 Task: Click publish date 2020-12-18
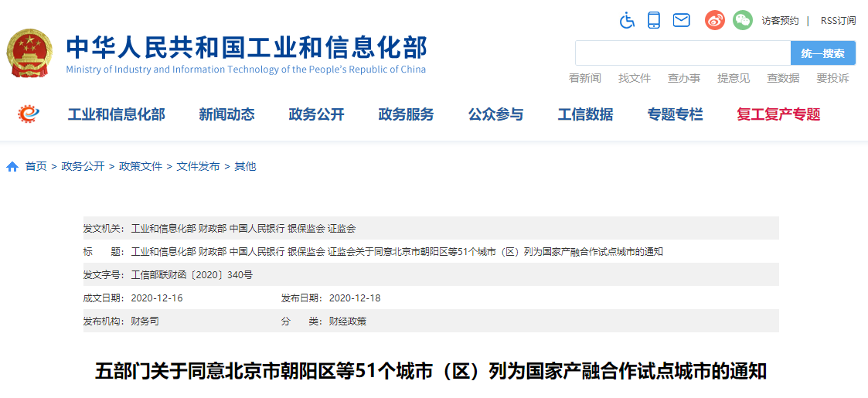[x=355, y=298]
